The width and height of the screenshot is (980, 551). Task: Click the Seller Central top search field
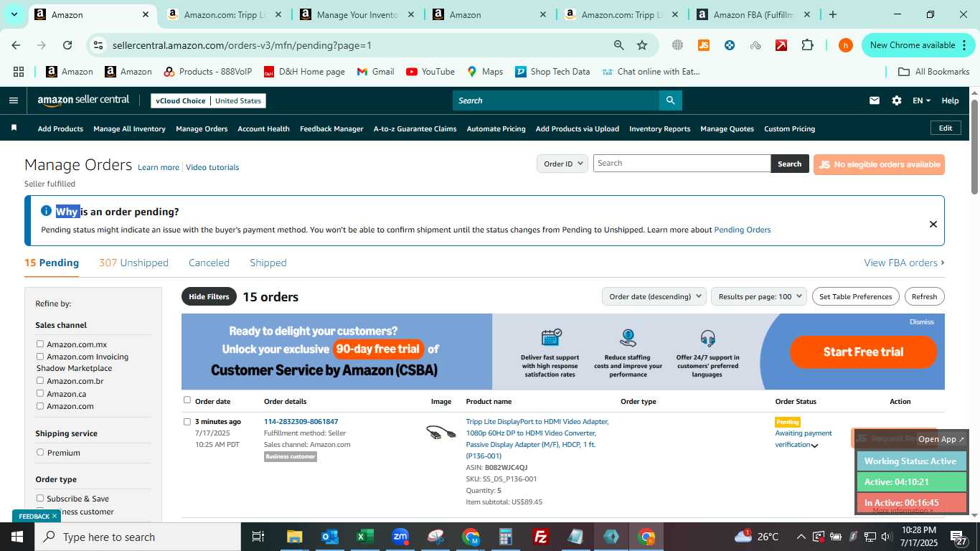tap(556, 100)
